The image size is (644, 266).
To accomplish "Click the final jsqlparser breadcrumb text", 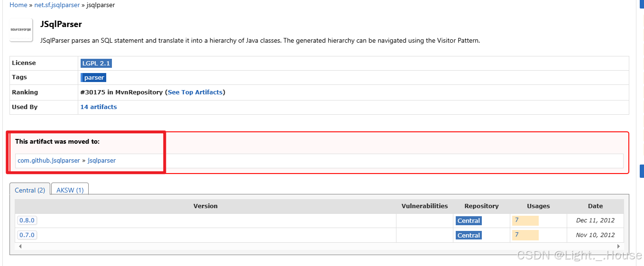I will tap(101, 5).
